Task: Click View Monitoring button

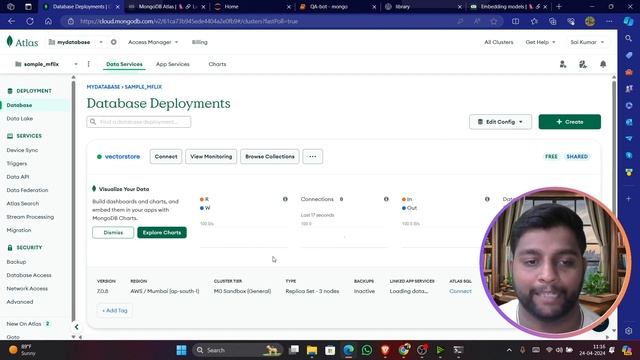Action: pos(211,156)
